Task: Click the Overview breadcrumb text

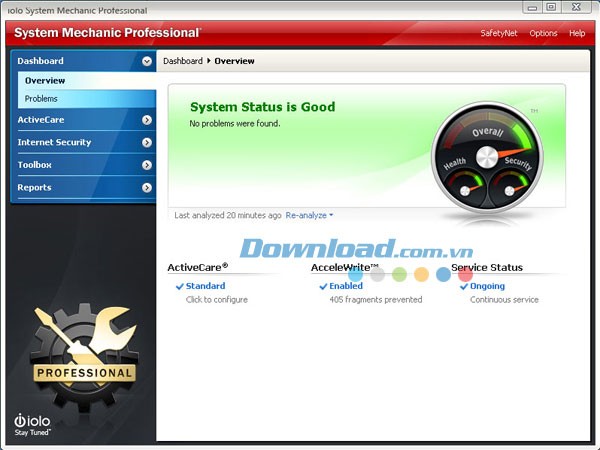Action: (234, 61)
